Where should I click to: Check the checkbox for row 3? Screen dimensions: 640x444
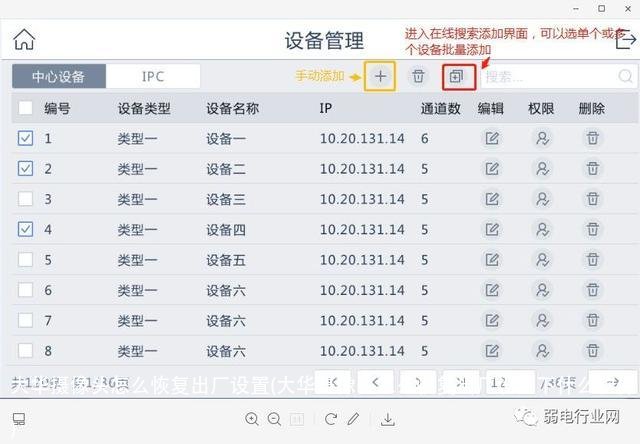pyautogui.click(x=25, y=199)
